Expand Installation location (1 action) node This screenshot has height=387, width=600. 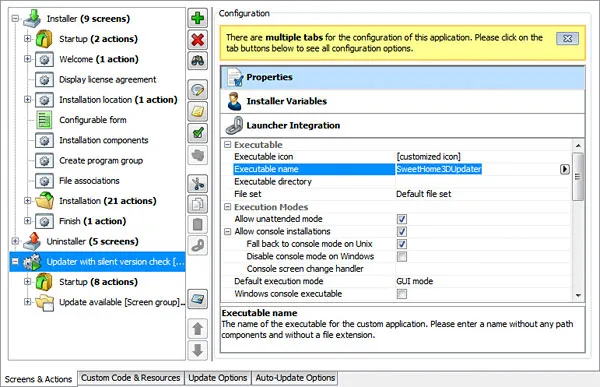point(28,100)
